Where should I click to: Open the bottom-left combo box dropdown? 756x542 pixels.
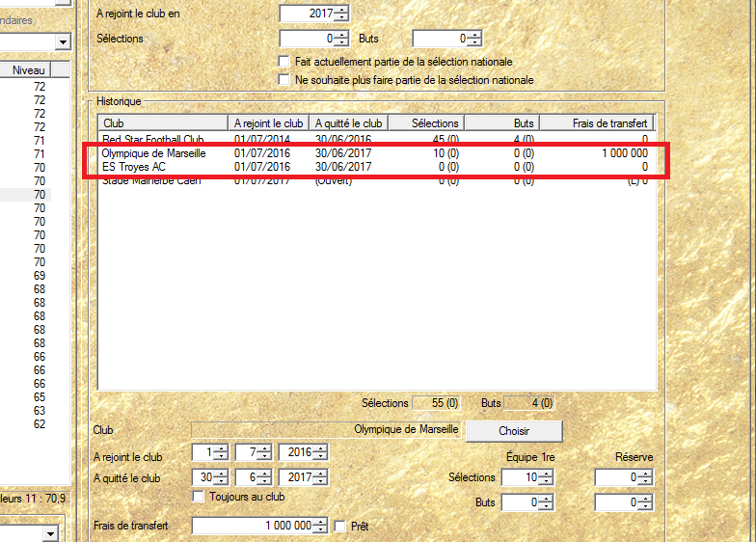[x=50, y=534]
